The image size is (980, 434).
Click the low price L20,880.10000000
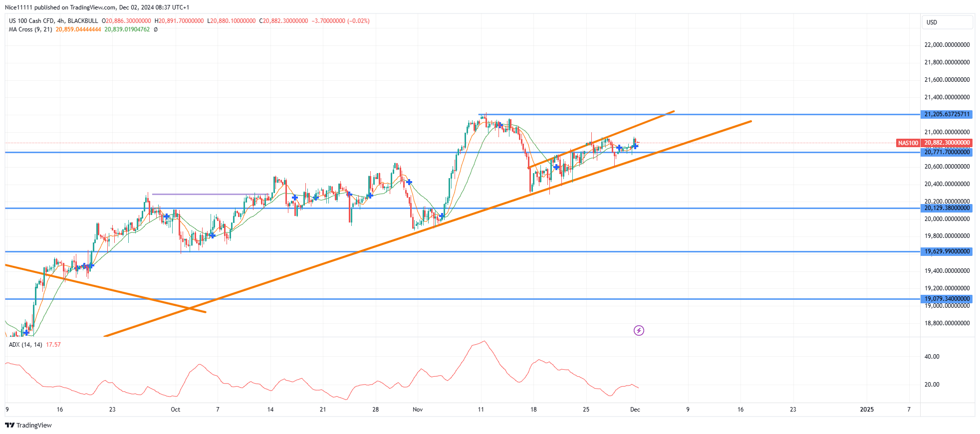pyautogui.click(x=232, y=21)
